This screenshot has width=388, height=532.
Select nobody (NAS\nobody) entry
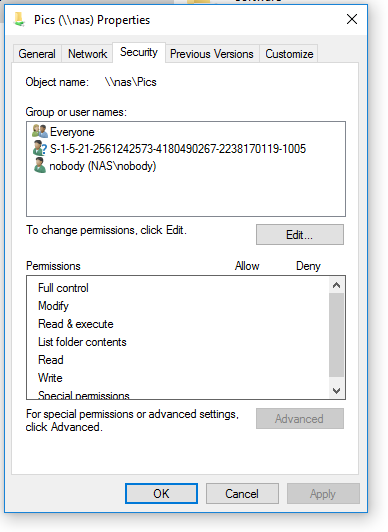[102, 166]
